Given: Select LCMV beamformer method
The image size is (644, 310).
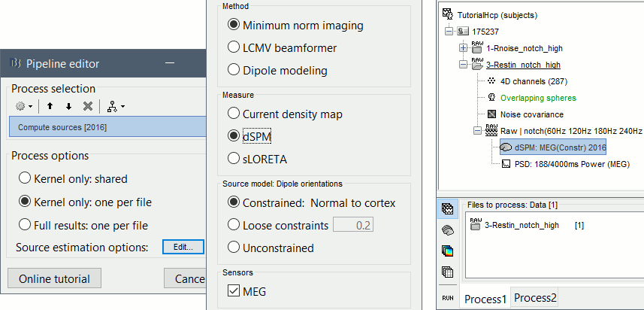Looking at the screenshot, I should (233, 48).
